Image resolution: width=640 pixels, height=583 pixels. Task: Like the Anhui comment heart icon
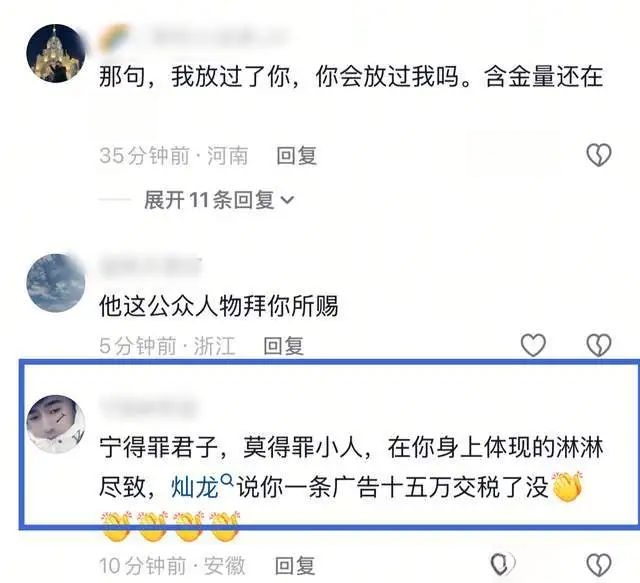(x=502, y=564)
